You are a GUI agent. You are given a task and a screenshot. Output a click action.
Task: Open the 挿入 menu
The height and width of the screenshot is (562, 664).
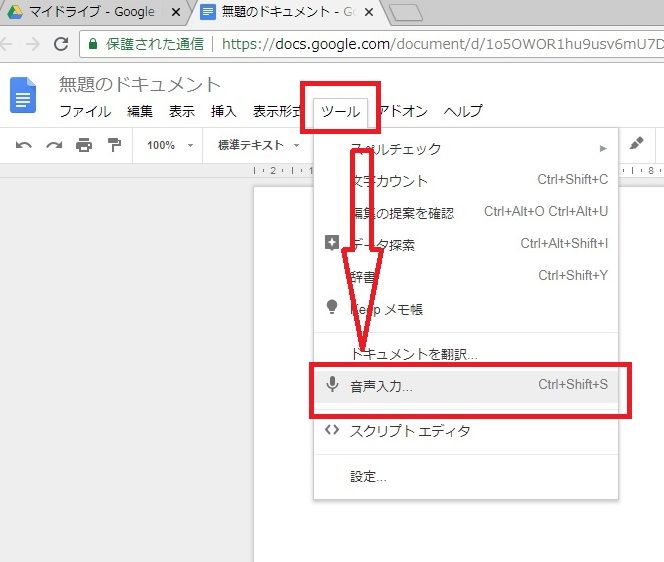pos(224,111)
